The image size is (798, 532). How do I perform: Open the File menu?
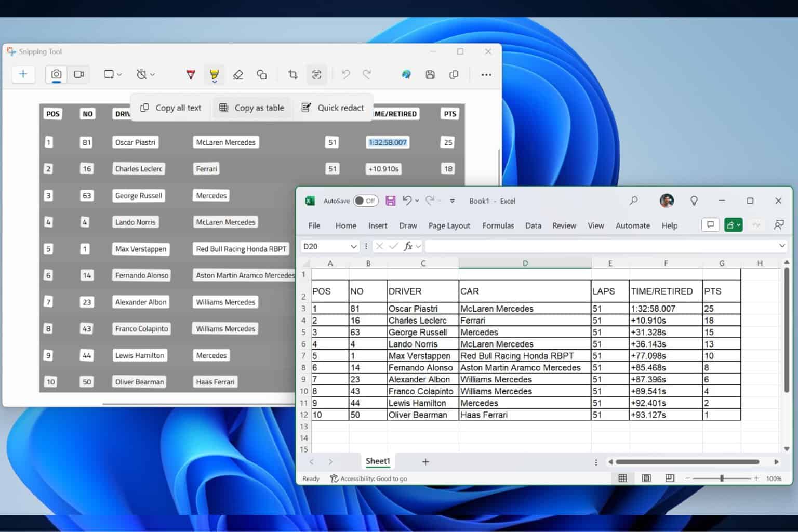314,225
